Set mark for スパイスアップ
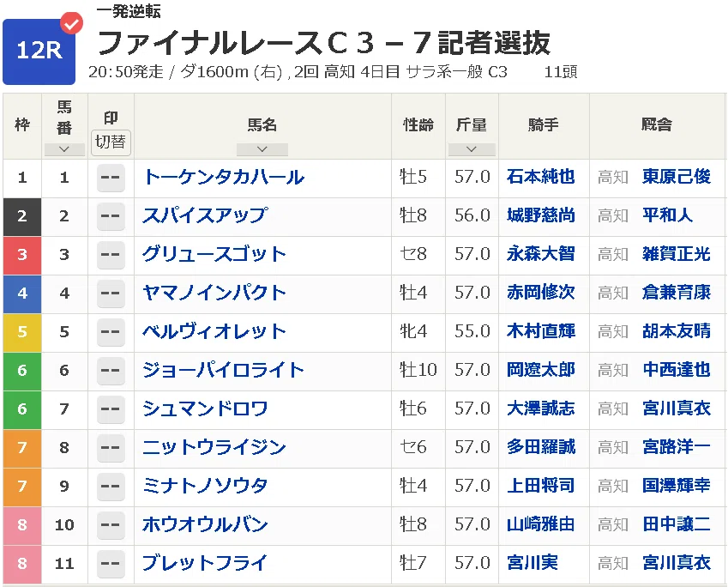The image size is (728, 587). pyautogui.click(x=111, y=216)
